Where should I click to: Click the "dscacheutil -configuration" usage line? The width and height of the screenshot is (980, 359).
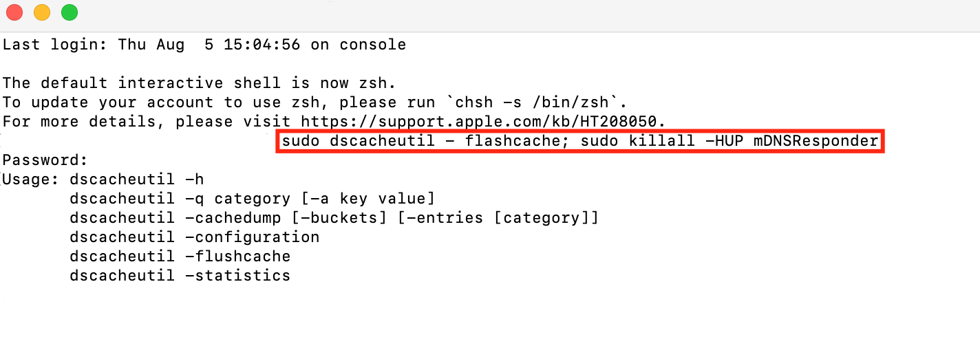click(x=194, y=237)
